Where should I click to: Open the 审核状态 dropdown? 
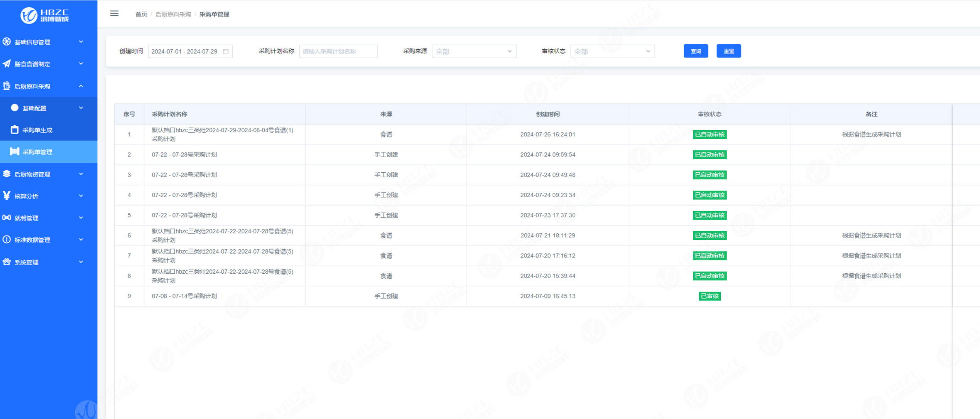(x=612, y=51)
